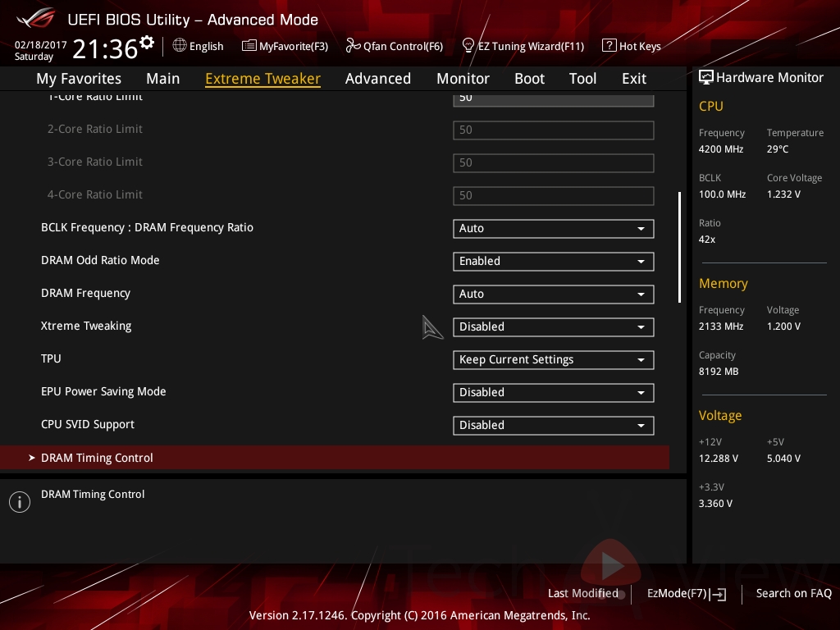This screenshot has height=630, width=840.
Task: Click the DRAM Frequency label
Action: click(85, 293)
